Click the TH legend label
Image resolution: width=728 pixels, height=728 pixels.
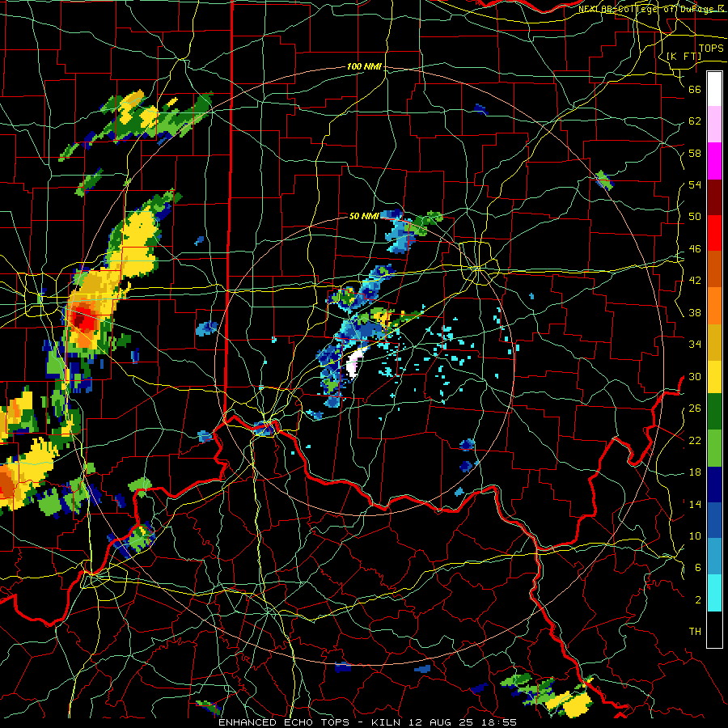(x=695, y=632)
